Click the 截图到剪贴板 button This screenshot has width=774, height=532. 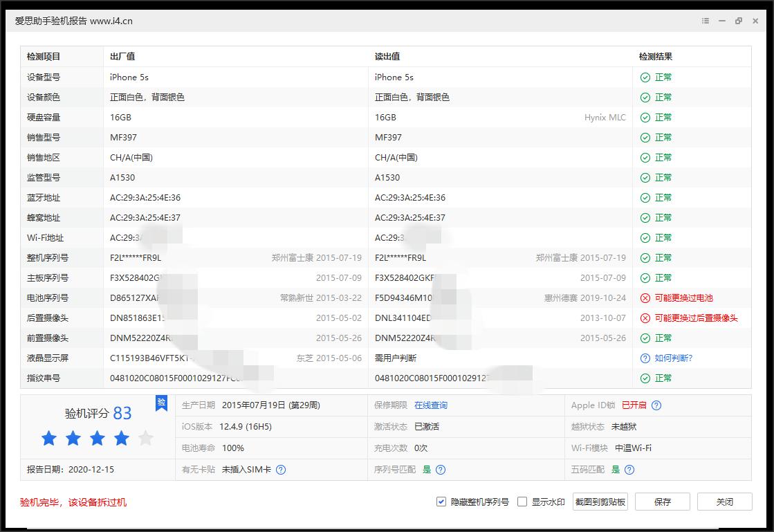coord(599,501)
